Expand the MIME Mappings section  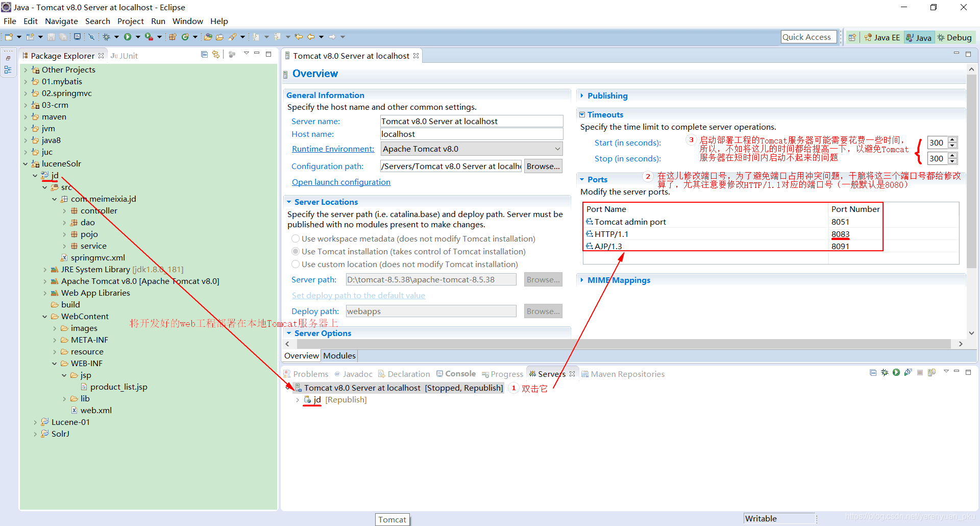582,280
